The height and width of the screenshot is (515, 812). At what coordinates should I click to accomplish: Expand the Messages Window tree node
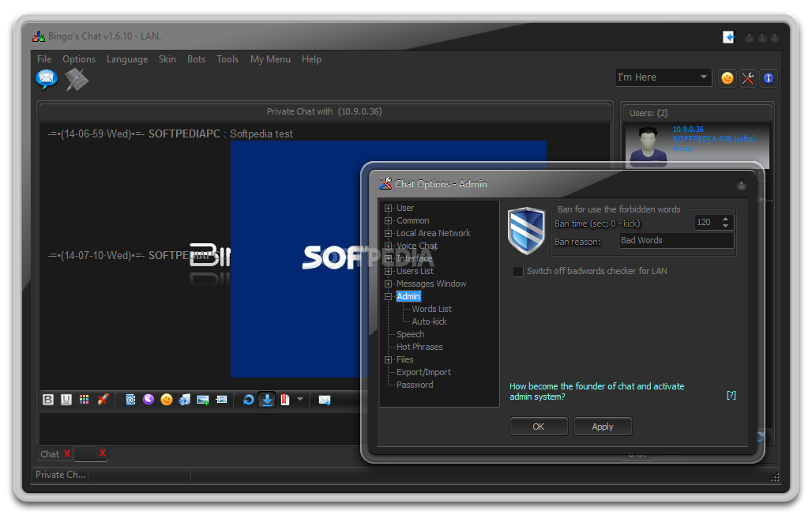[x=388, y=284]
